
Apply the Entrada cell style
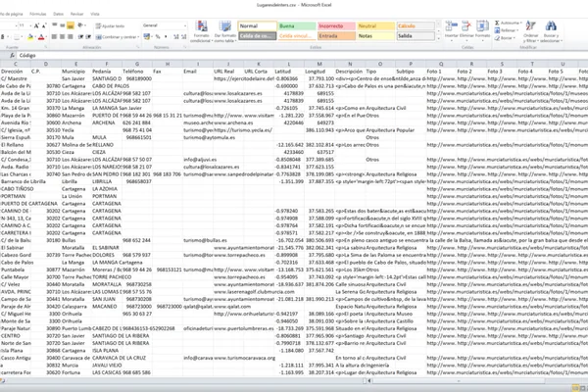pos(337,36)
